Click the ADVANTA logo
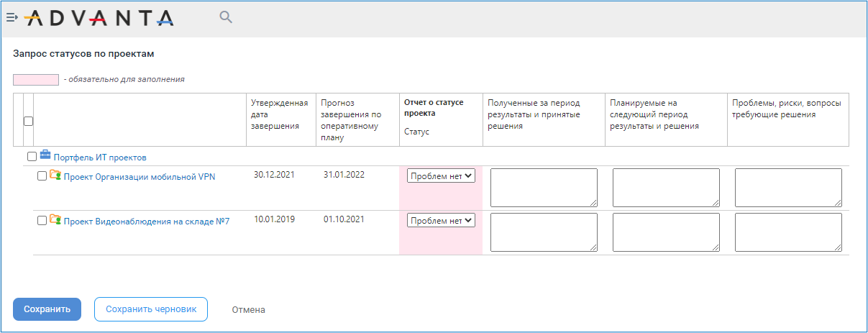Viewport: 868px width, 333px height. coord(99,17)
